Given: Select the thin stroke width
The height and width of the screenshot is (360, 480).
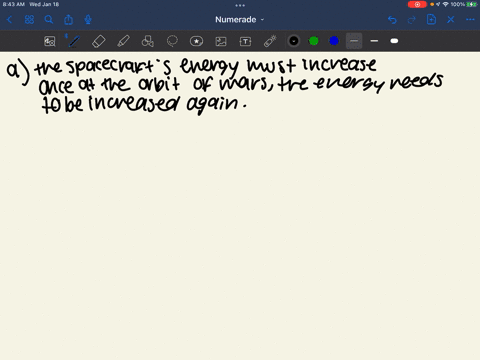Looking at the screenshot, I should pyautogui.click(x=354, y=41).
